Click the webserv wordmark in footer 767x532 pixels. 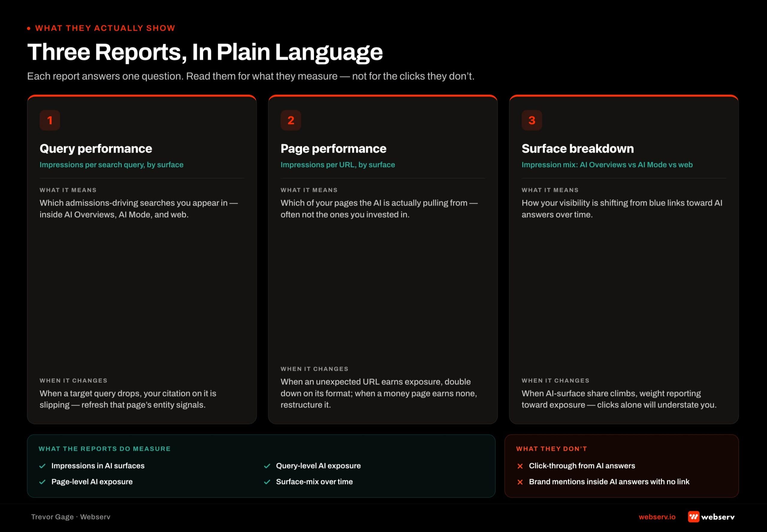[718, 517]
